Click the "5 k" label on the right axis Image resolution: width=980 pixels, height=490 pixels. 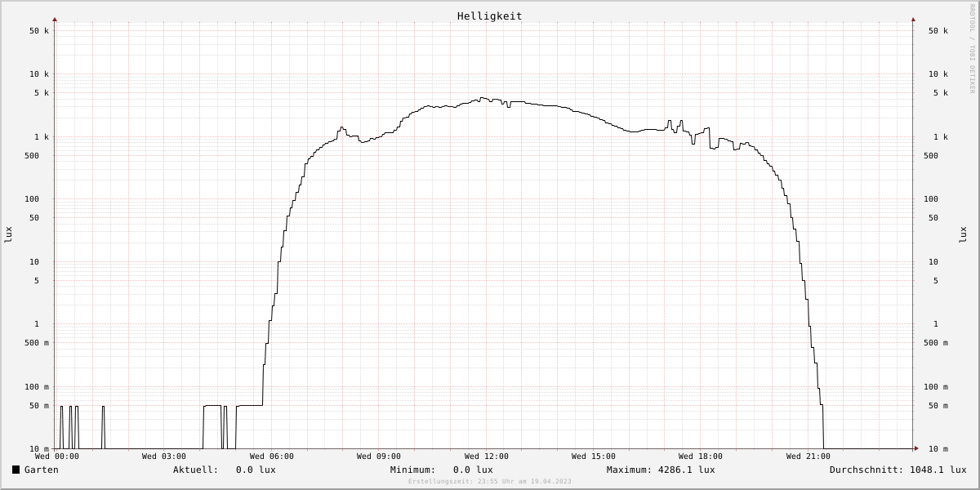point(941,93)
